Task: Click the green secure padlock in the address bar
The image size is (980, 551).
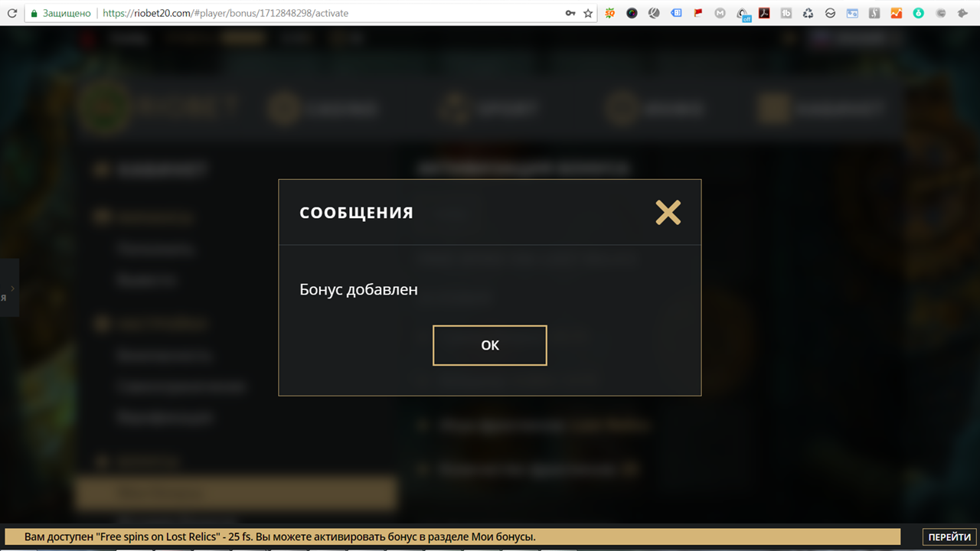Action: tap(33, 13)
